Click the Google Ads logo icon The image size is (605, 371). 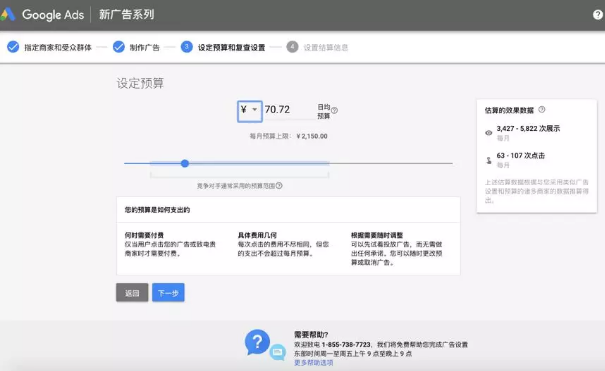[x=8, y=14]
